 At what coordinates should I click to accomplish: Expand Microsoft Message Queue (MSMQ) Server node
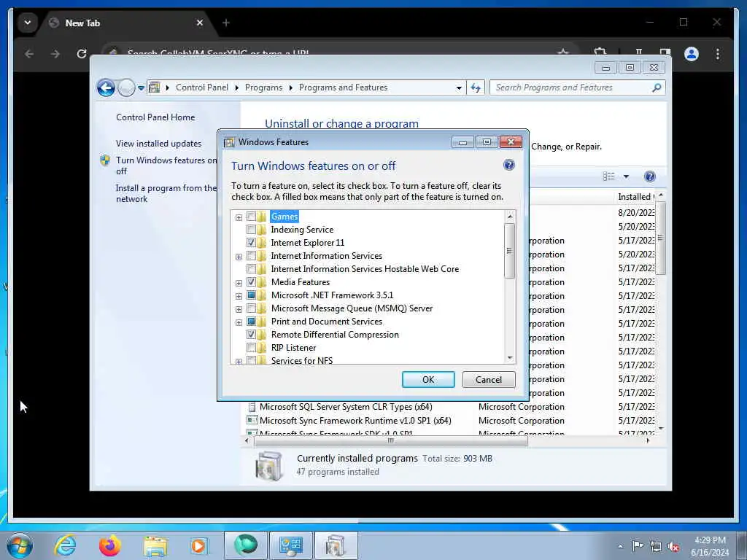tap(239, 309)
